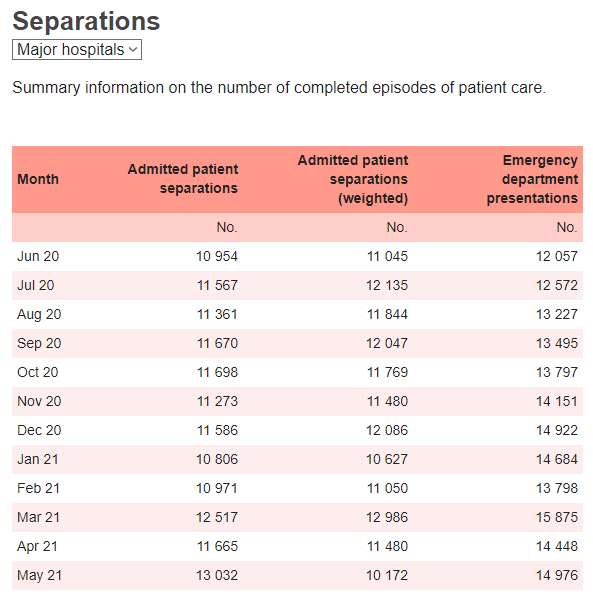The image size is (593, 597).
Task: Click the summary information description text
Action: [279, 88]
